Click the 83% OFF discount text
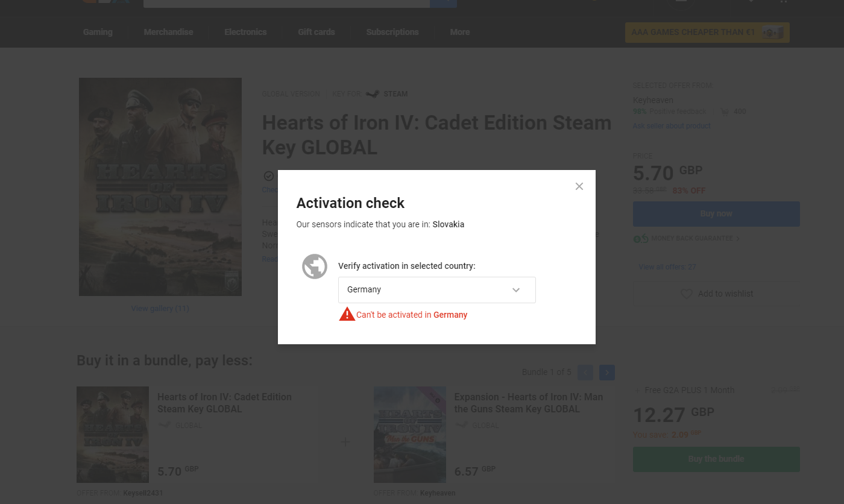Viewport: 844px width, 504px height. point(689,191)
